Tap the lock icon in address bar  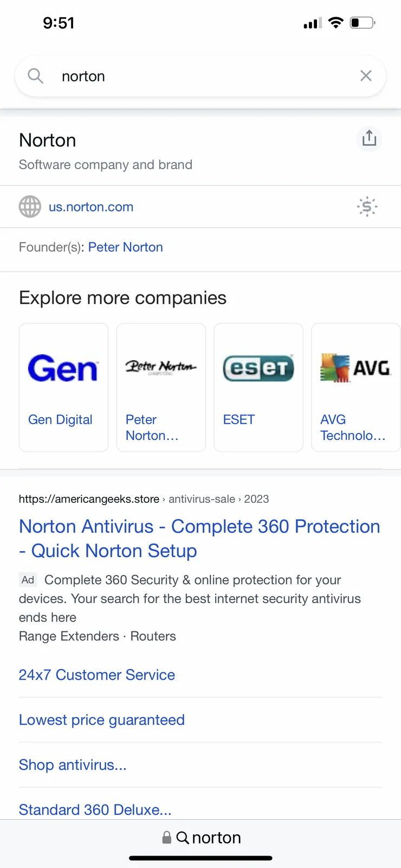[x=167, y=838]
